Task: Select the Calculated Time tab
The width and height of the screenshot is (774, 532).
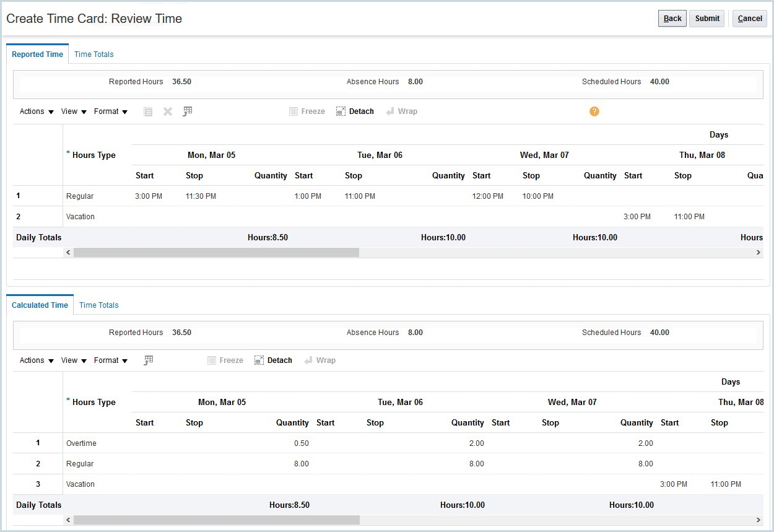Action: pos(40,305)
